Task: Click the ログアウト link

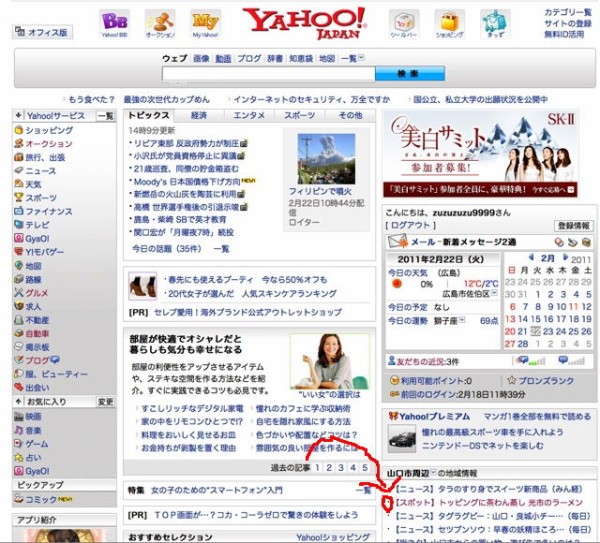Action: [410, 225]
